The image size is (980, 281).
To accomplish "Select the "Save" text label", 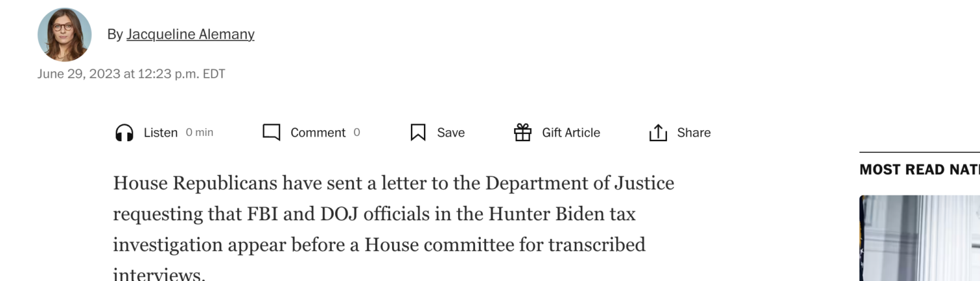I will pyautogui.click(x=451, y=133).
